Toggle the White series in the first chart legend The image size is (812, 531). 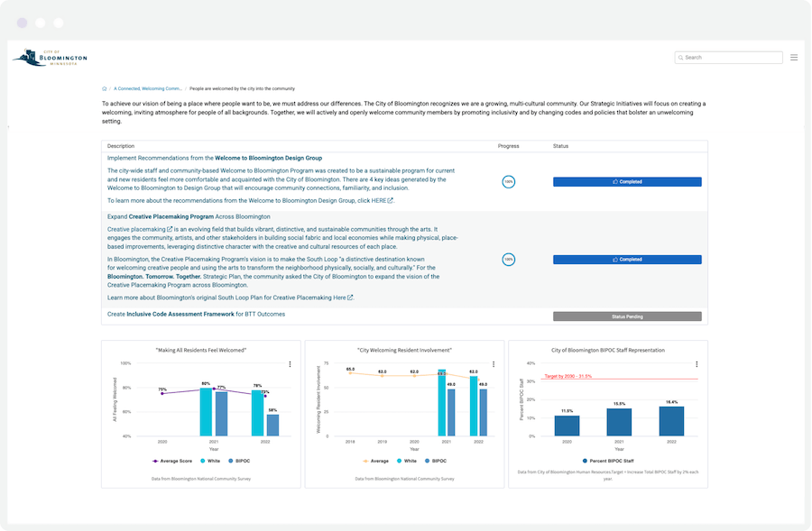211,462
